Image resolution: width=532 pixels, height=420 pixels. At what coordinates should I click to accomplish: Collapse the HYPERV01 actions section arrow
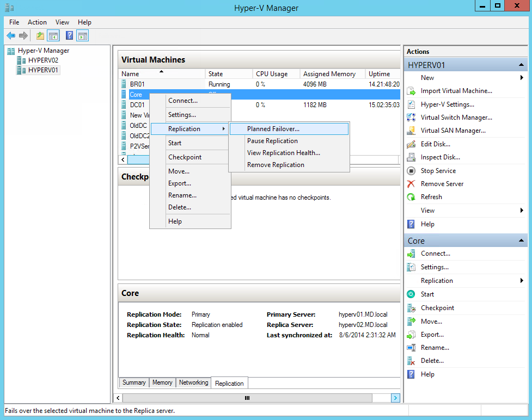521,65
